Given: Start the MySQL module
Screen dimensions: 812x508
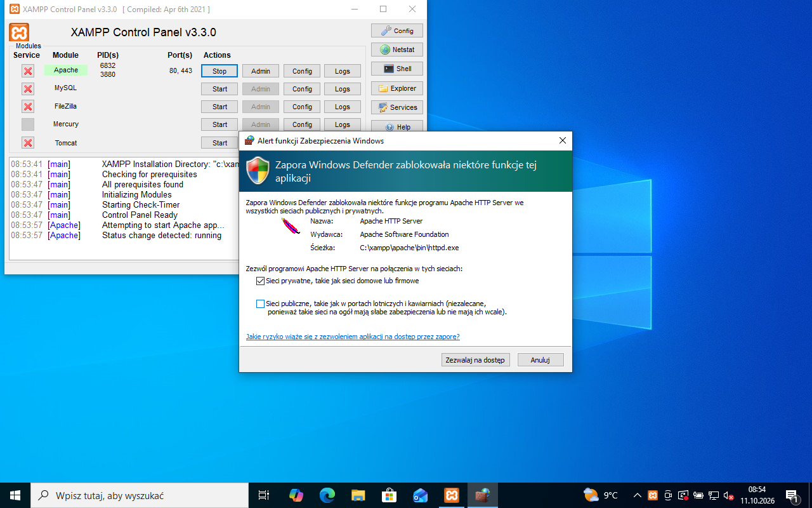Looking at the screenshot, I should click(x=219, y=89).
